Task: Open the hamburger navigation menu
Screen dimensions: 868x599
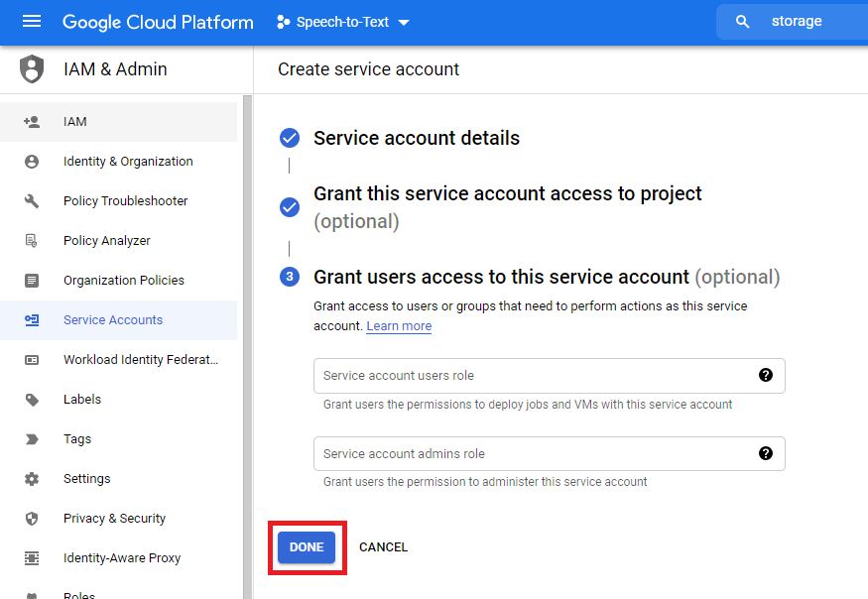Action: click(x=32, y=22)
